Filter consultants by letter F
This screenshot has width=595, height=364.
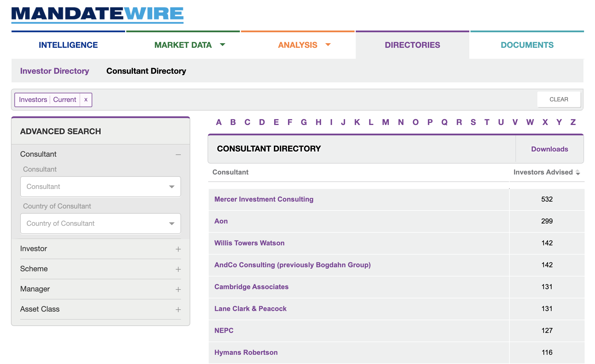[290, 122]
